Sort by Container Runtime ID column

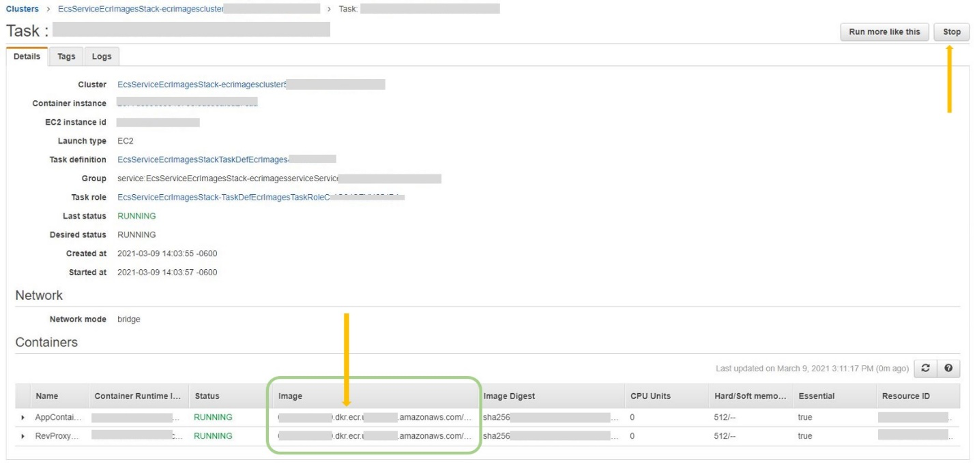point(138,396)
